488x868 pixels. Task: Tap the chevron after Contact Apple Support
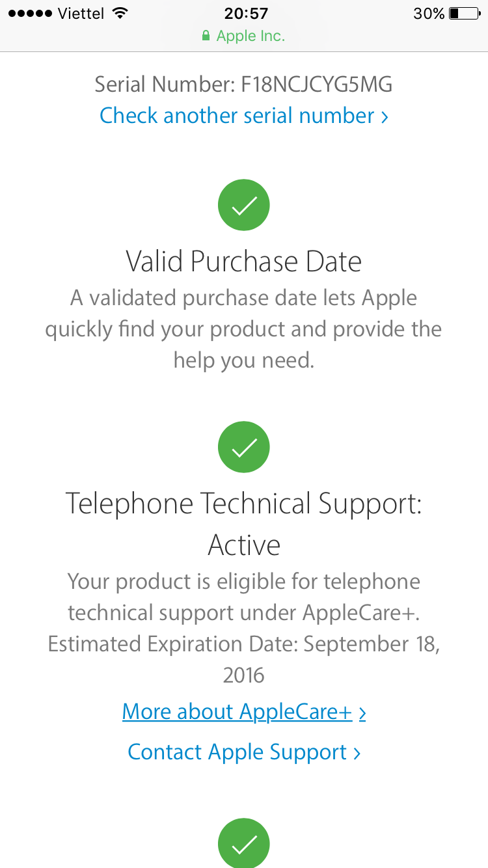[357, 753]
